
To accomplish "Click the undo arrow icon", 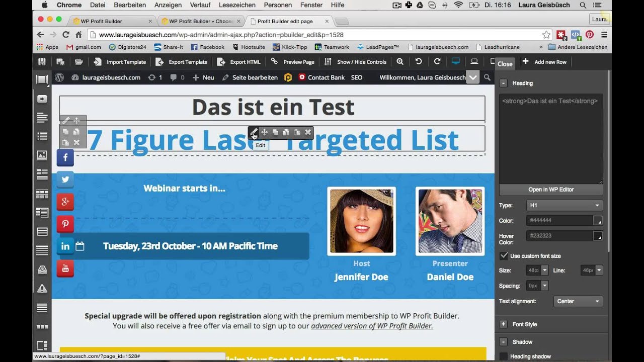I will [419, 61].
